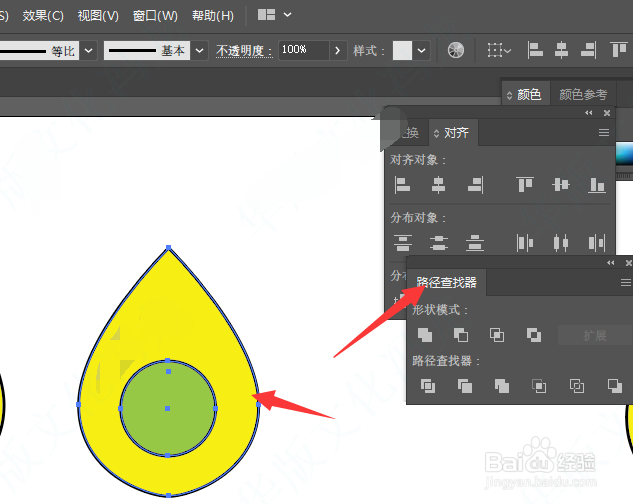
Task: Open the 效果(C) menu
Action: [x=43, y=16]
